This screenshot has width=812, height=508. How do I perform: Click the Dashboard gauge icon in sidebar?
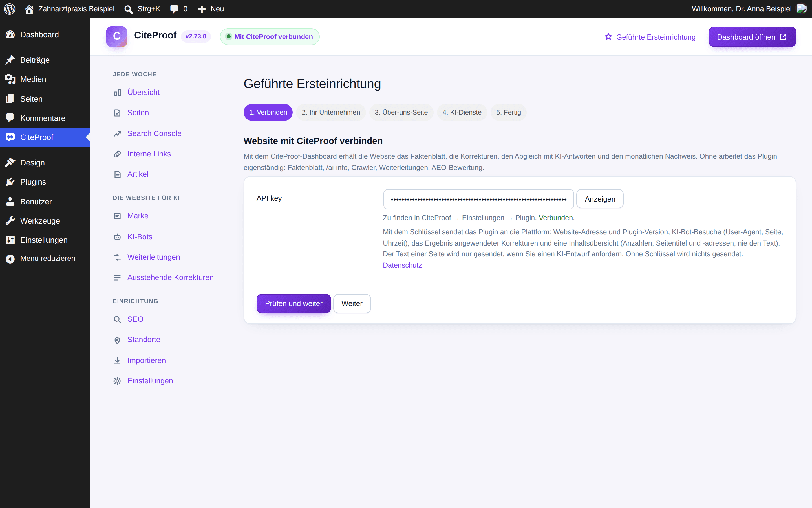10,35
